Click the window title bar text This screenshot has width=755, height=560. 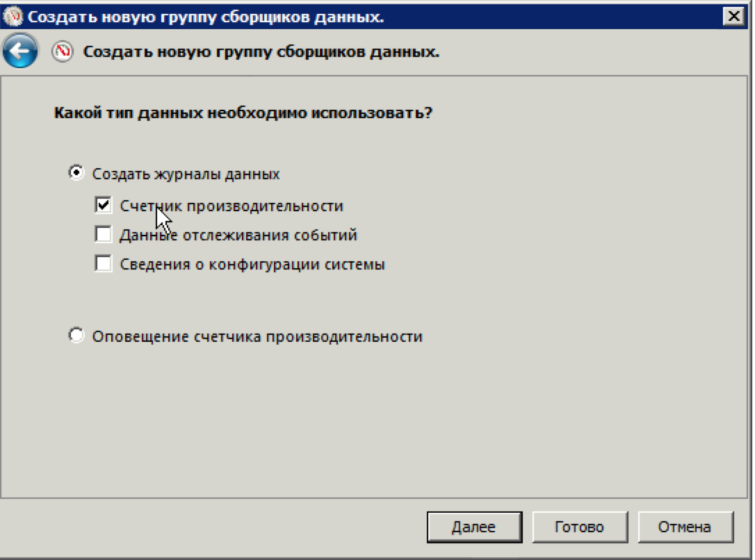205,17
